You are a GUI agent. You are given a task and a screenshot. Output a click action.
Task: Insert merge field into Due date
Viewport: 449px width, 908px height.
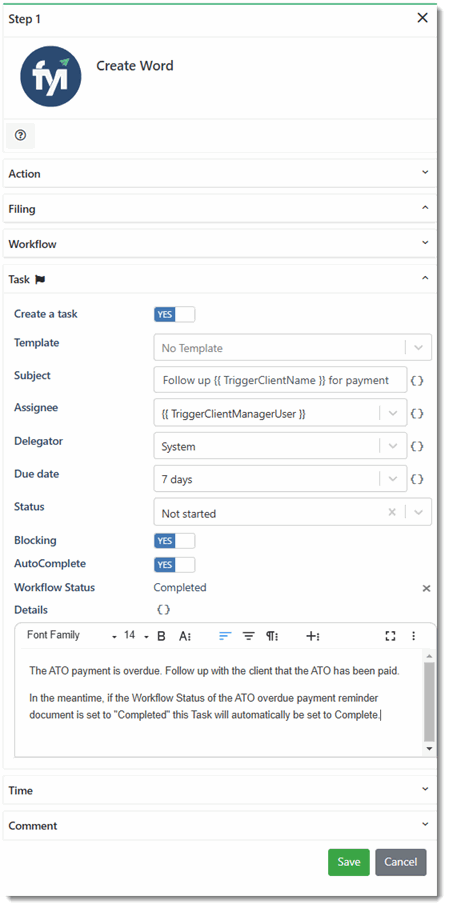pos(417,479)
